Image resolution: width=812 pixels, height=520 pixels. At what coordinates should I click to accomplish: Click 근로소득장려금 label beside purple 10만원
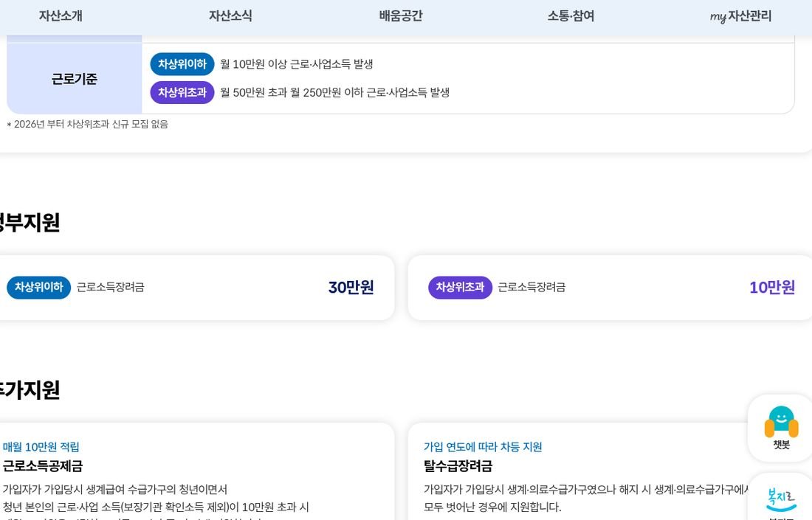pyautogui.click(x=531, y=287)
